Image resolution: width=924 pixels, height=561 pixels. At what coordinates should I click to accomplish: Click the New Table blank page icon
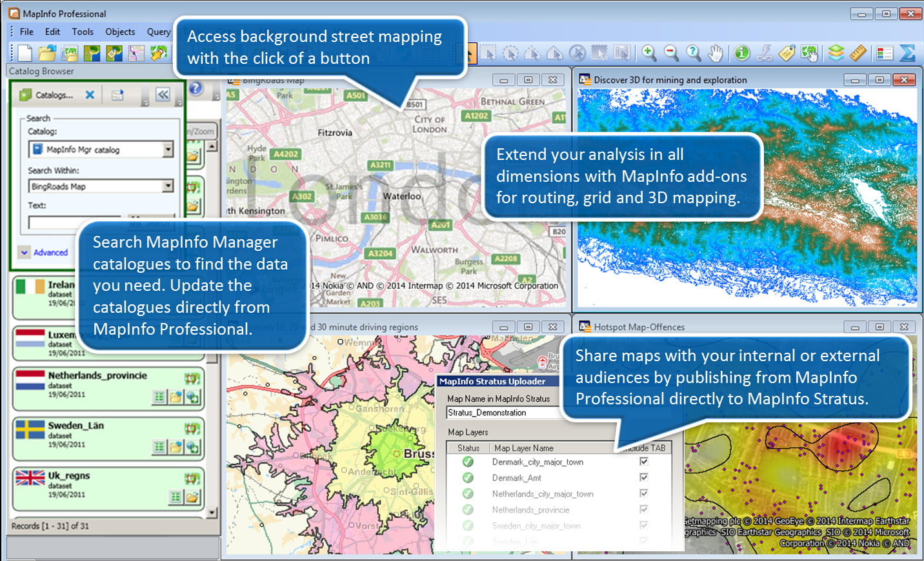pyautogui.click(x=25, y=53)
